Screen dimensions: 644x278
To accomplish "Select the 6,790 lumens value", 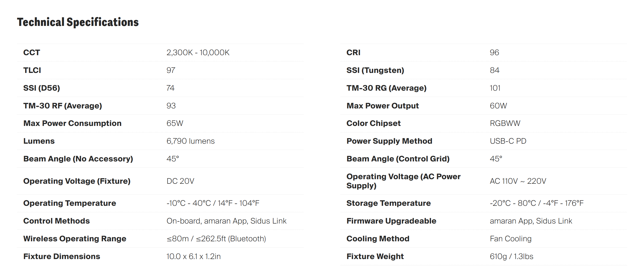I will [190, 141].
